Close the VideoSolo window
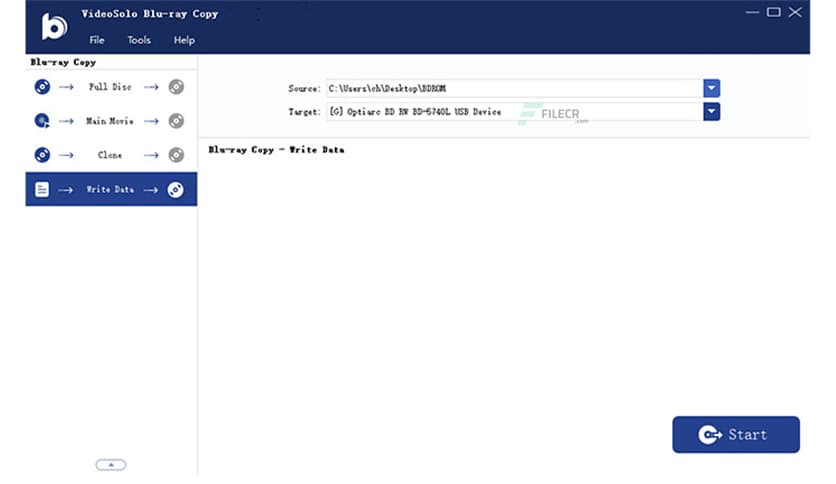The width and height of the screenshot is (836, 484). (x=795, y=12)
